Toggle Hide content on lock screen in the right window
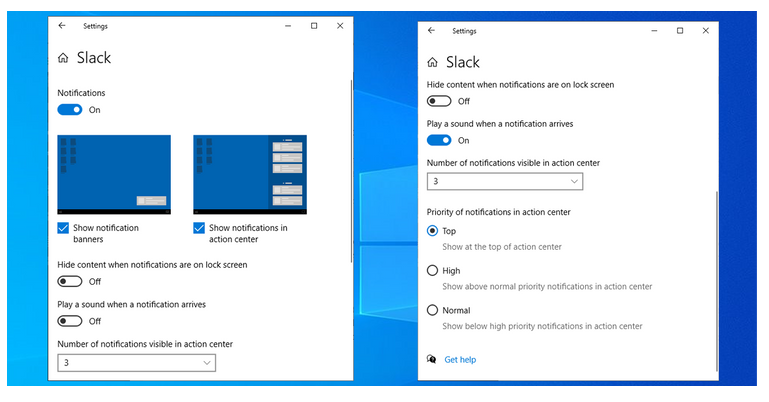This screenshot has height=402, width=769. 439,101
